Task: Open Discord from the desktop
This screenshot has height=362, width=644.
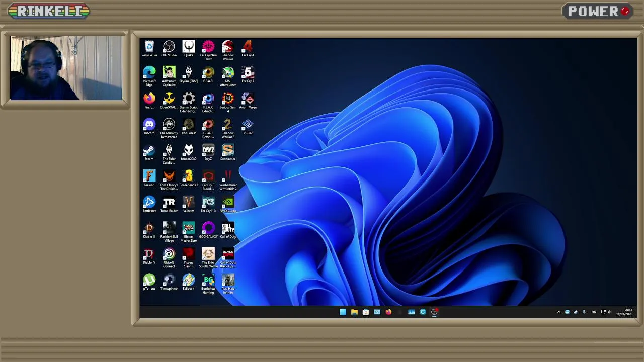Action: pos(149,125)
